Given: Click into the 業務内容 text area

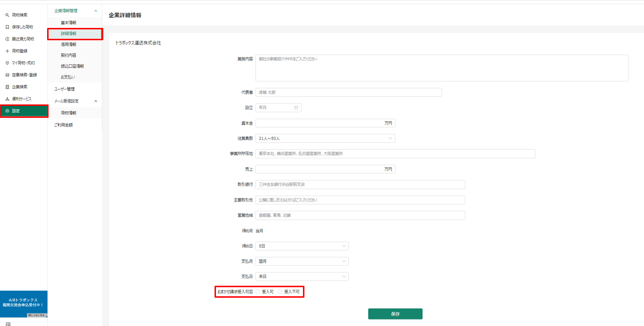Looking at the screenshot, I should tap(442, 68).
